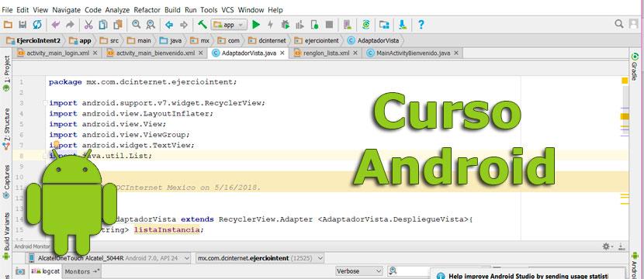Toggle the Build Variants tool window
This screenshot has width=644, height=279.
coord(7,236)
